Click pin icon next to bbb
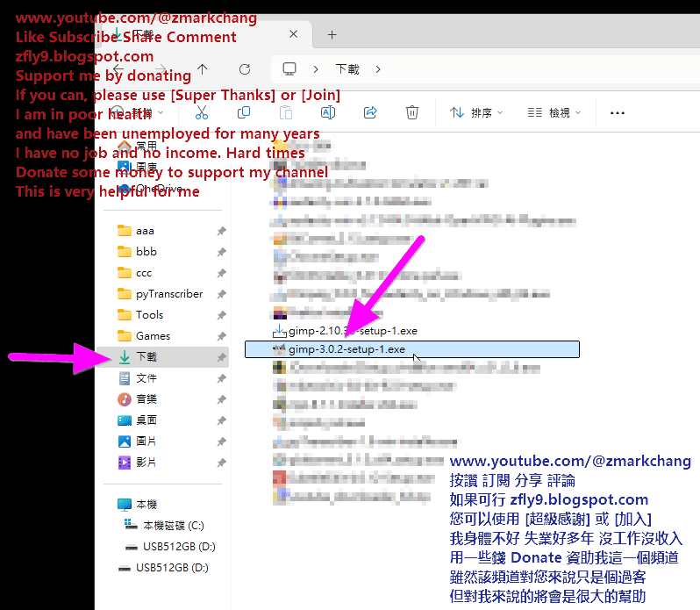This screenshot has height=610, width=700. 221,252
